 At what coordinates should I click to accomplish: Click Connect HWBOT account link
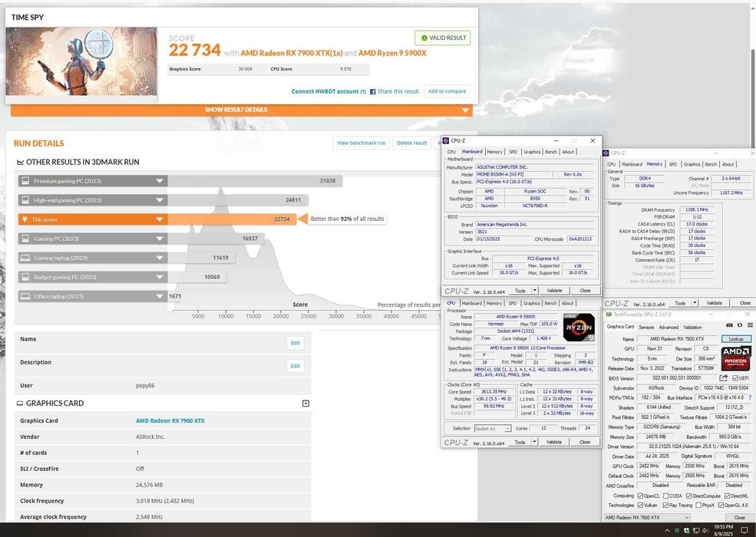(325, 91)
